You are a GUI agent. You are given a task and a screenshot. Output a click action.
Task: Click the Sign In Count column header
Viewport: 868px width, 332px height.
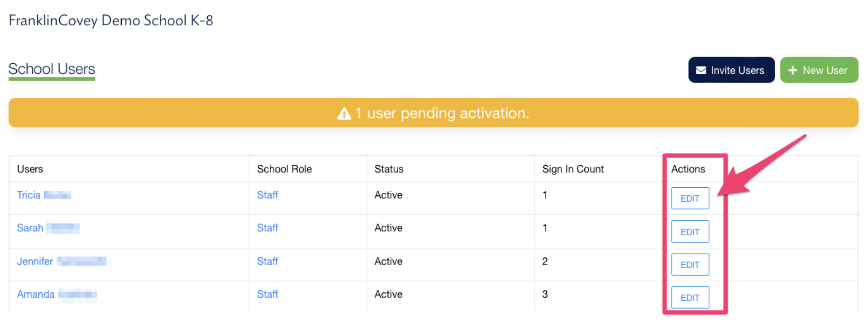572,169
